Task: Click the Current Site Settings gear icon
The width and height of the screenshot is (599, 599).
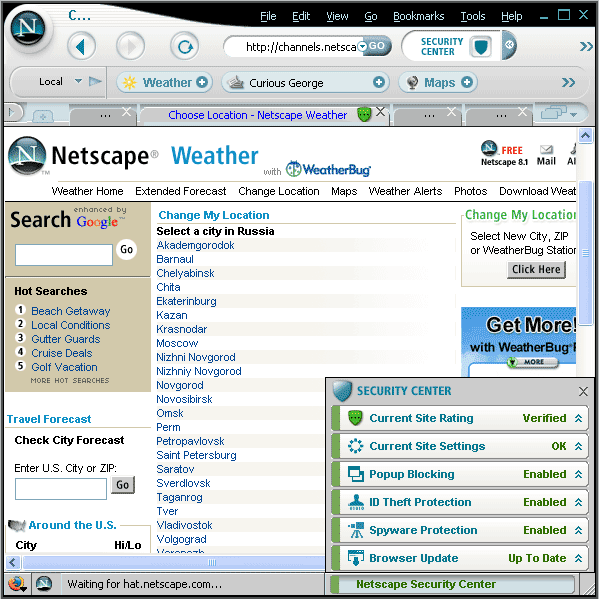Action: point(356,446)
